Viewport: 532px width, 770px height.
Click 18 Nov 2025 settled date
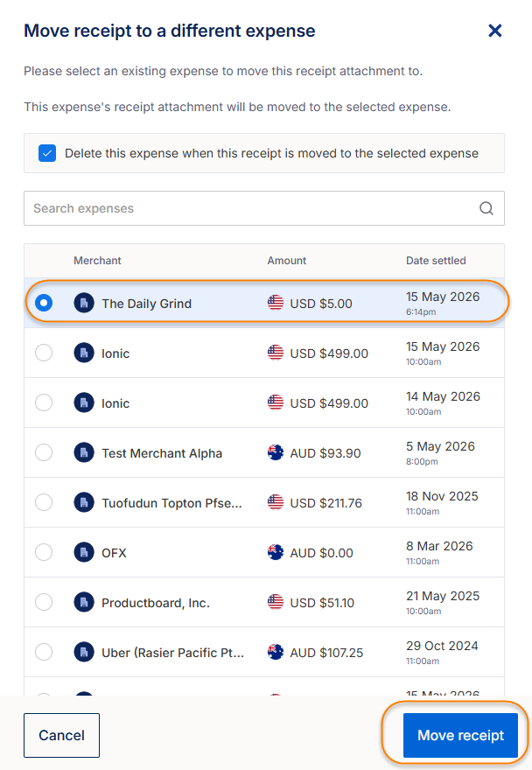(442, 496)
